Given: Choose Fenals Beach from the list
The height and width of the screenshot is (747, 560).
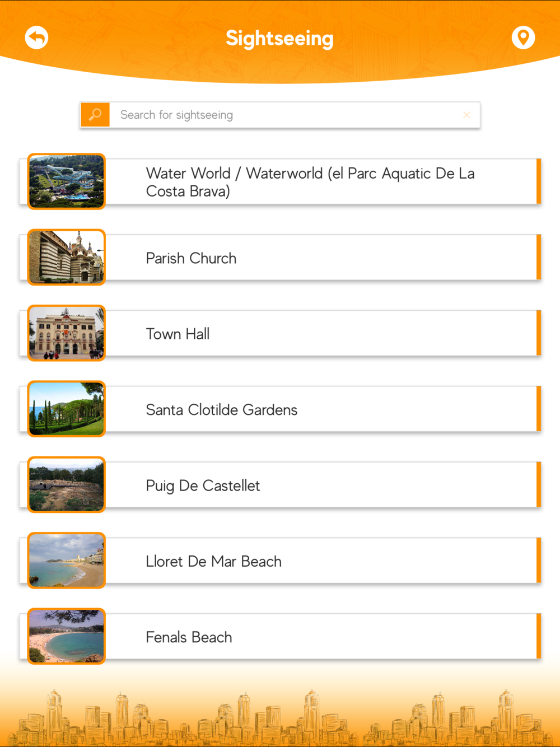Looking at the screenshot, I should click(280, 637).
